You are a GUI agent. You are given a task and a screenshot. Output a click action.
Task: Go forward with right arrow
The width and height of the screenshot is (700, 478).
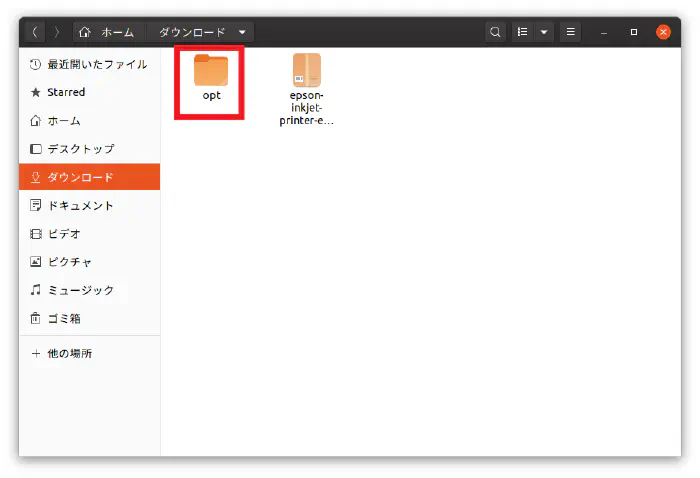pyautogui.click(x=56, y=32)
